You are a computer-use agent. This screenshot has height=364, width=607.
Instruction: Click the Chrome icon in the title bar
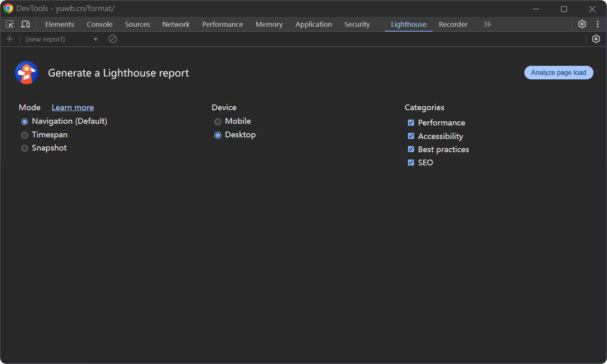pyautogui.click(x=8, y=8)
